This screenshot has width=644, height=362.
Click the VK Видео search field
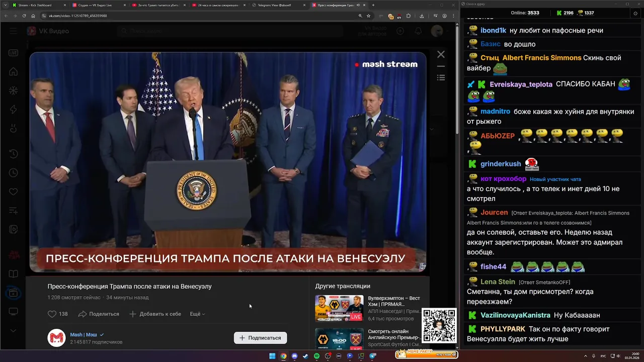coord(229,31)
